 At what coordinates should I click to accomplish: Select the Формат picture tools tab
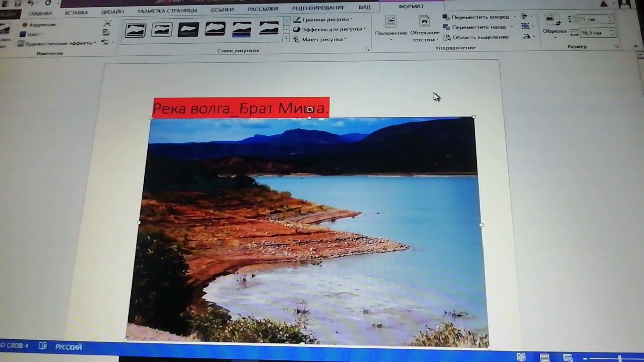(x=411, y=6)
